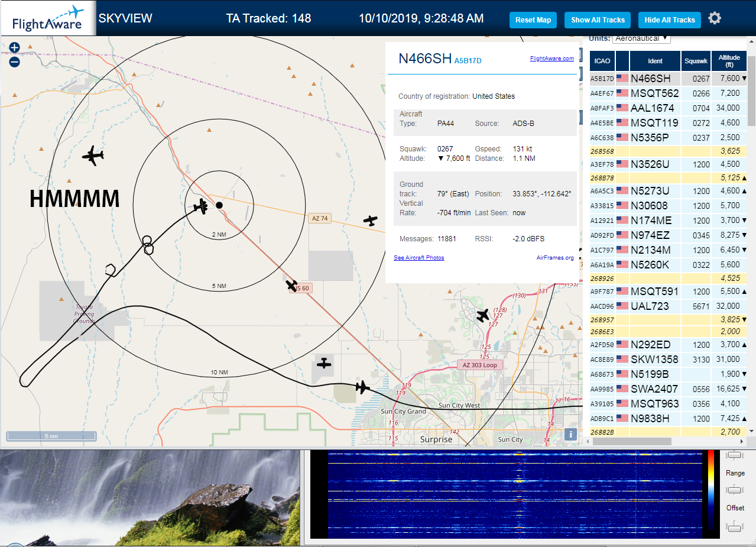Select the aircraft icon above HMMMM text
This screenshot has width=756, height=547.
(93, 156)
